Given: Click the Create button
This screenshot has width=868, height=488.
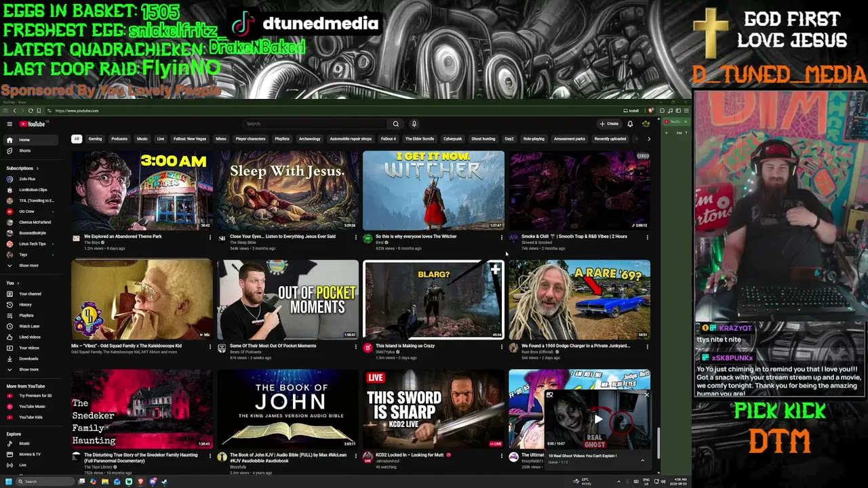Looking at the screenshot, I should click(x=609, y=124).
